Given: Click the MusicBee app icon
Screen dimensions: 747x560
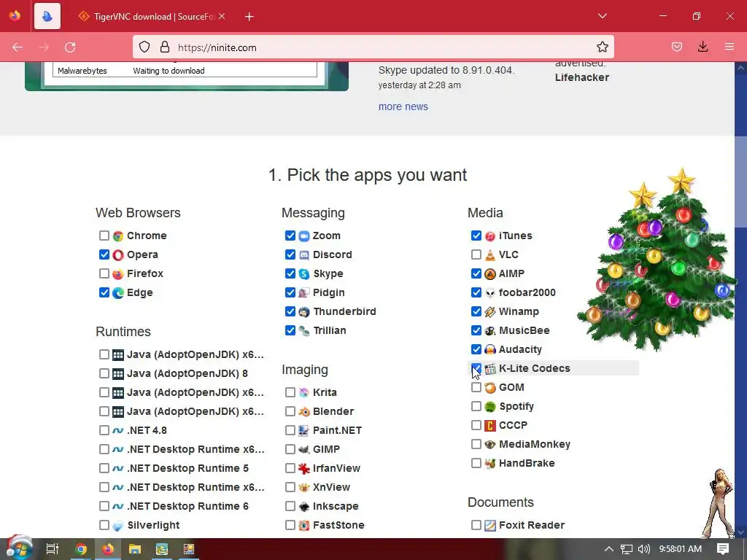Looking at the screenshot, I should pos(490,330).
